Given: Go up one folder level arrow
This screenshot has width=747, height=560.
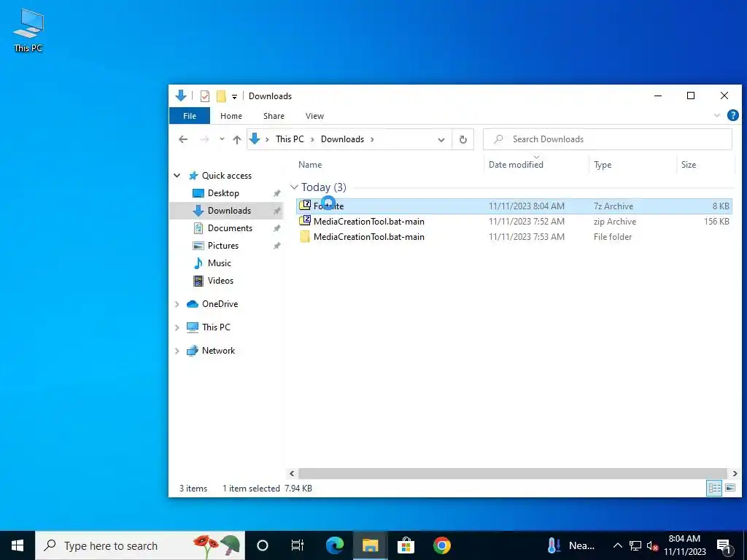Looking at the screenshot, I should pyautogui.click(x=237, y=139).
